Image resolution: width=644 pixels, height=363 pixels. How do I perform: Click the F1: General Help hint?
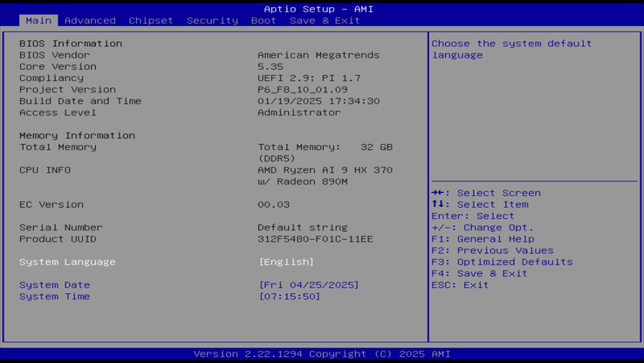click(483, 239)
